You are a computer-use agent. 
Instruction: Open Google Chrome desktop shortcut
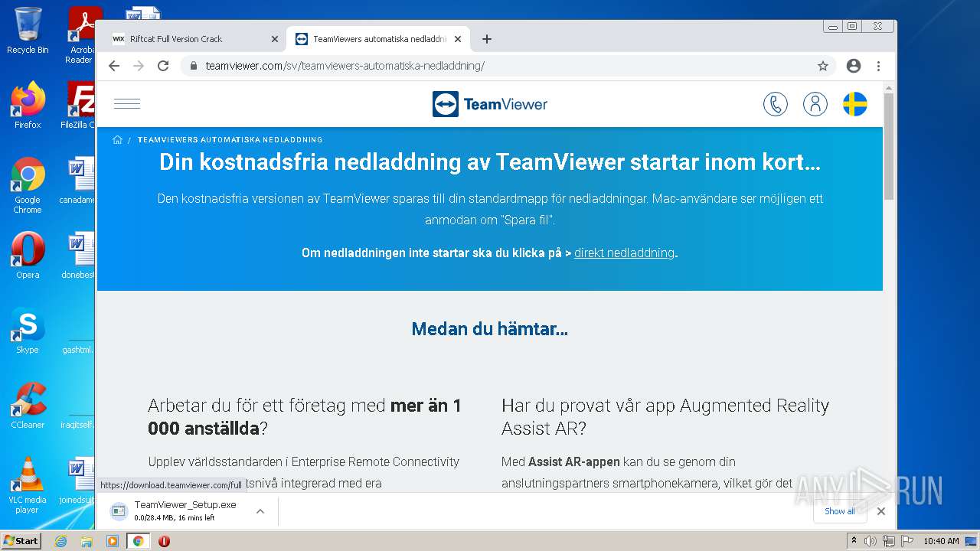point(28,185)
